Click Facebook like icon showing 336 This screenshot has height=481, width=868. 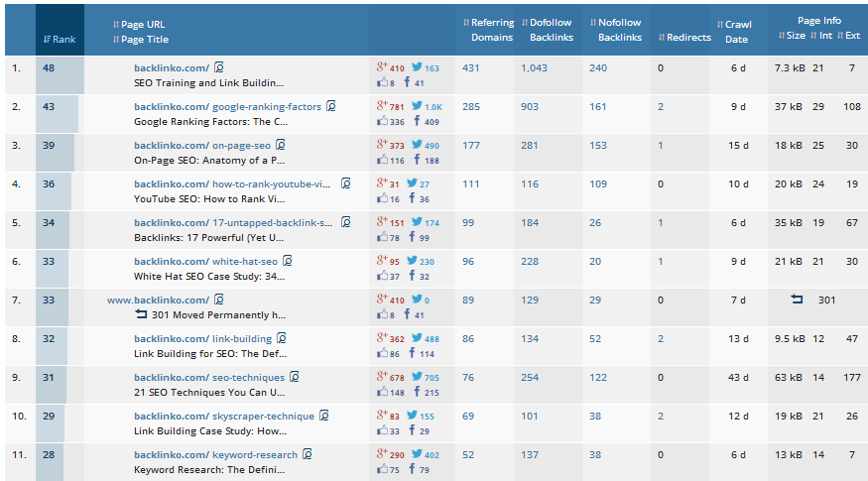[x=382, y=121]
